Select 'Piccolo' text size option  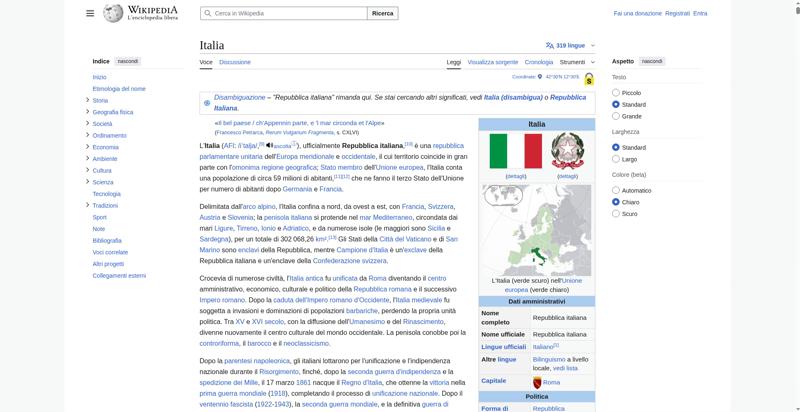(x=615, y=92)
